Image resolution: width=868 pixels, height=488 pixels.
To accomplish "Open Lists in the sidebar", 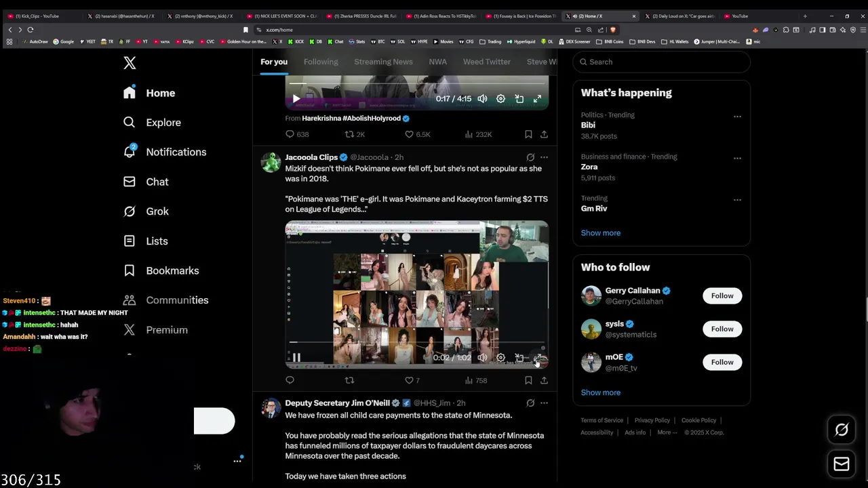I will point(145,241).
